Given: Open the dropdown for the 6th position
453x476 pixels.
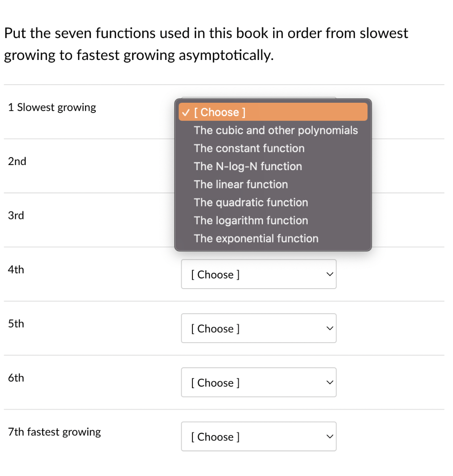Looking at the screenshot, I should tap(258, 383).
